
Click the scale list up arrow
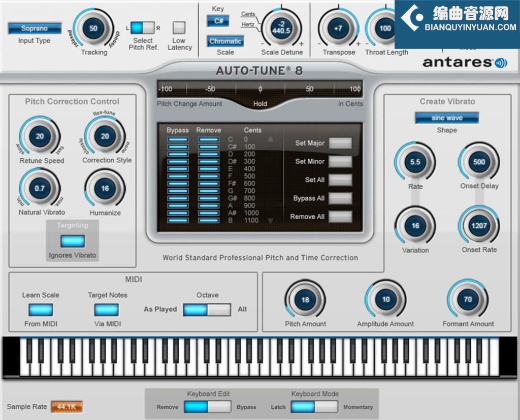coord(270,139)
